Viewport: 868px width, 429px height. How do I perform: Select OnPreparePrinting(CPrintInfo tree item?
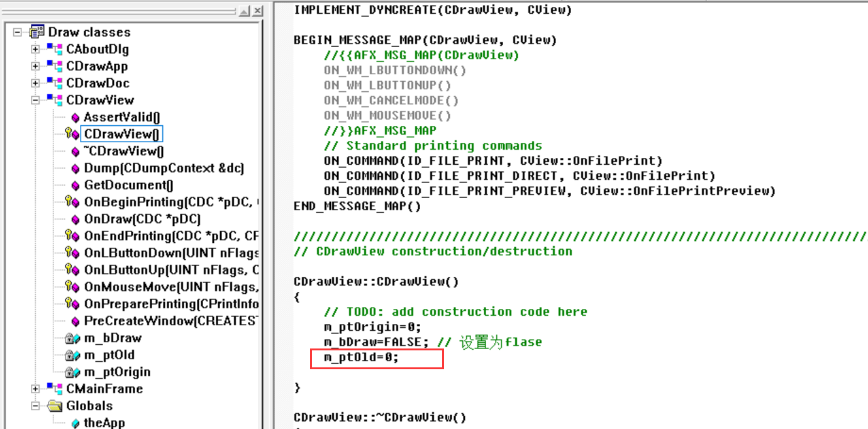coord(171,304)
